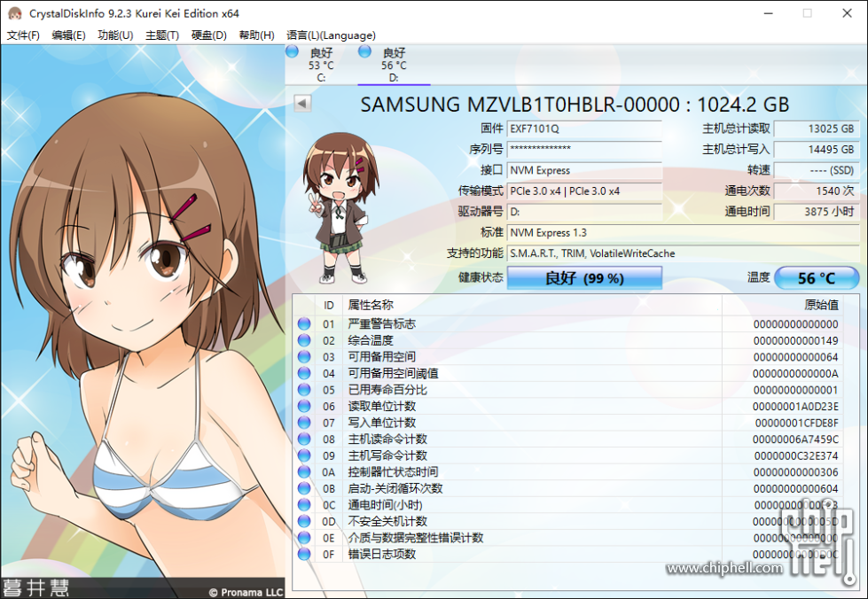Select the 可用备用空间阈值 attribute row
The height and width of the screenshot is (599, 868).
[x=568, y=373]
